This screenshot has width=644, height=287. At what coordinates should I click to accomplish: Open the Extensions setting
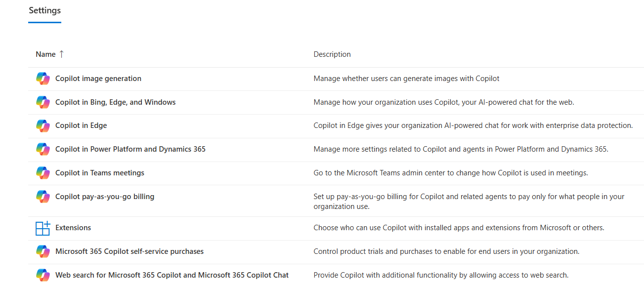click(73, 228)
